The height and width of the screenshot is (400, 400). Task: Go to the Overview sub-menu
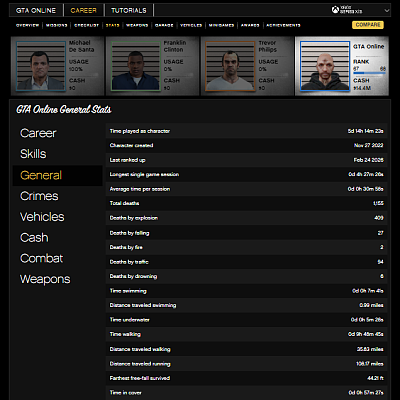[x=28, y=25]
